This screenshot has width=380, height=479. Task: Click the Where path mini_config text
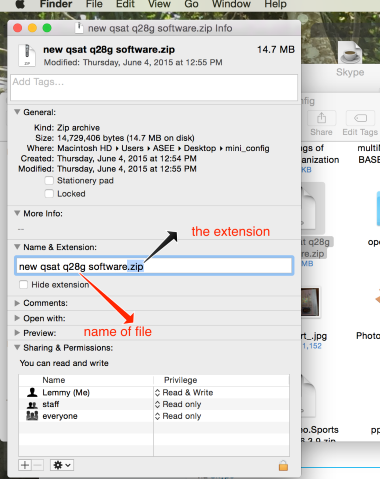[x=247, y=148]
